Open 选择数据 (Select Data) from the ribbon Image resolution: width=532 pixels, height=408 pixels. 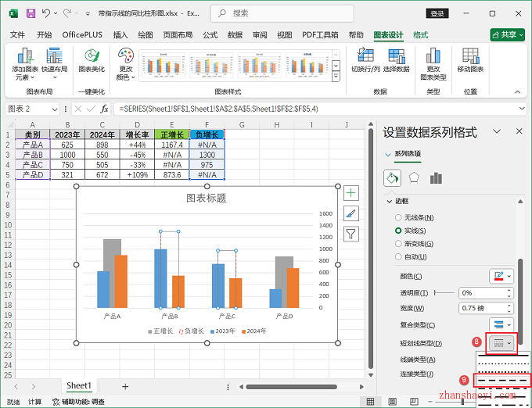(397, 56)
